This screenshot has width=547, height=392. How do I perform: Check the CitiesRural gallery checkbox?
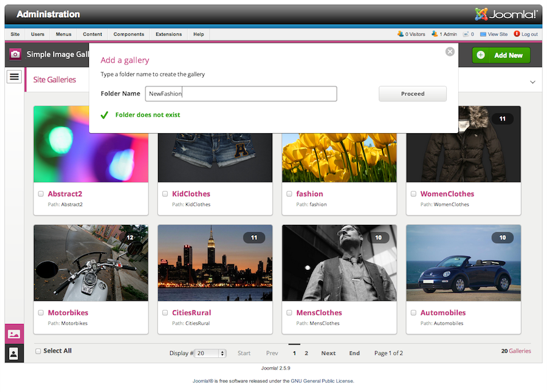(165, 313)
